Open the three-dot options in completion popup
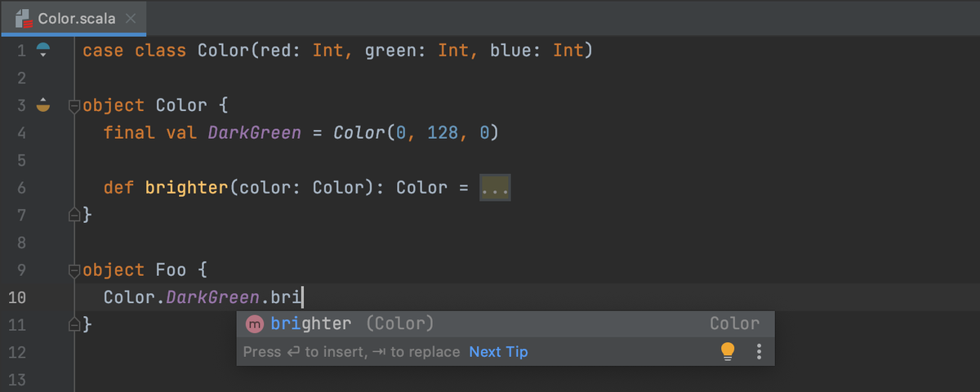The width and height of the screenshot is (980, 392). point(759,351)
